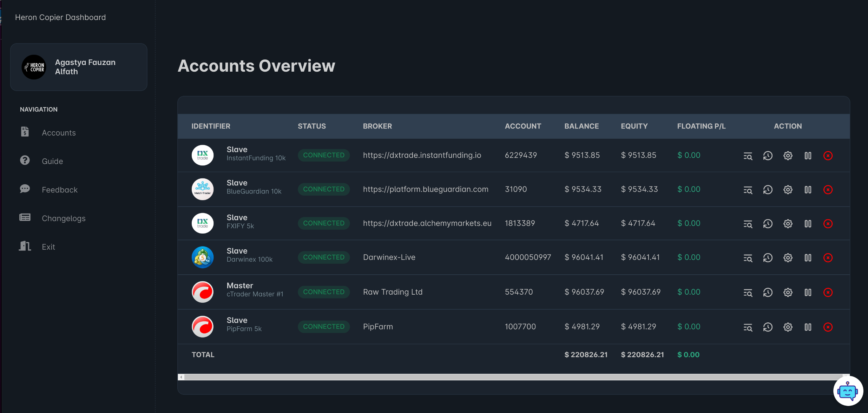Pause copying on PipFarm 5k account
Image resolution: width=868 pixels, height=413 pixels.
click(x=808, y=327)
